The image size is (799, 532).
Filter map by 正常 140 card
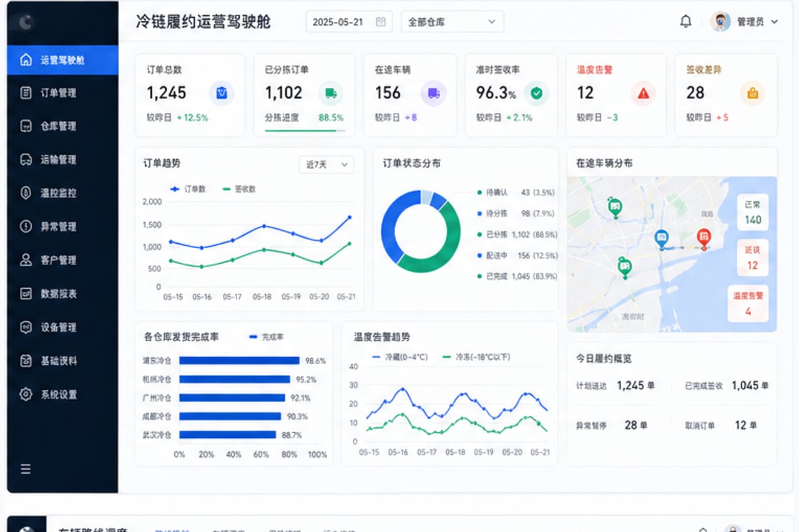(x=753, y=212)
